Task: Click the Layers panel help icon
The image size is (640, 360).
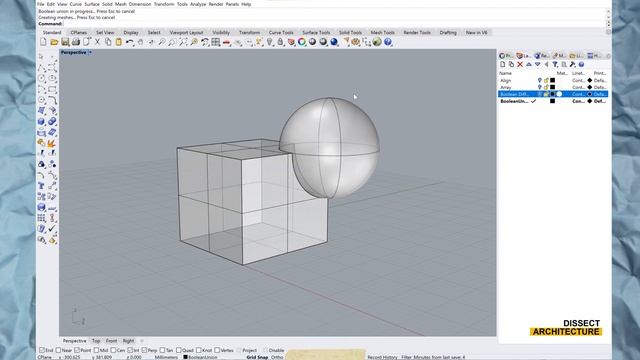Action: [581, 64]
